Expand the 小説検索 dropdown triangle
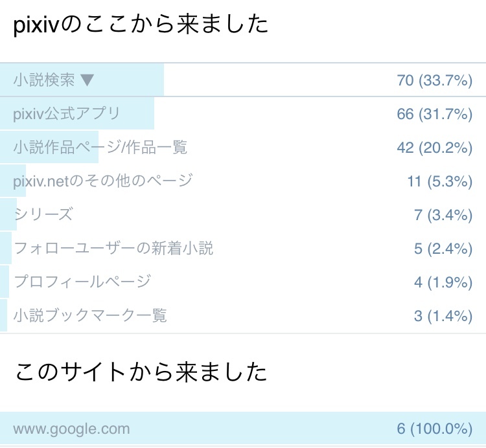The width and height of the screenshot is (486, 448). point(87,80)
